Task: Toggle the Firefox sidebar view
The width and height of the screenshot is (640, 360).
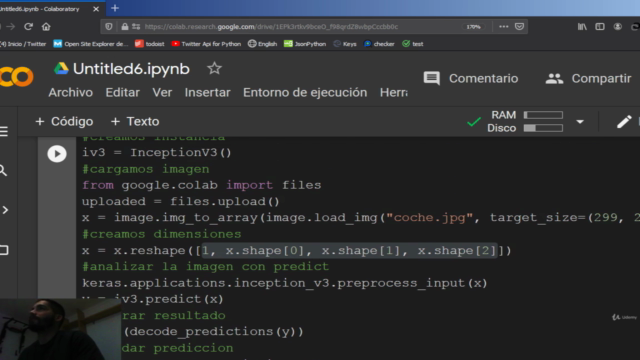Action: (600, 27)
